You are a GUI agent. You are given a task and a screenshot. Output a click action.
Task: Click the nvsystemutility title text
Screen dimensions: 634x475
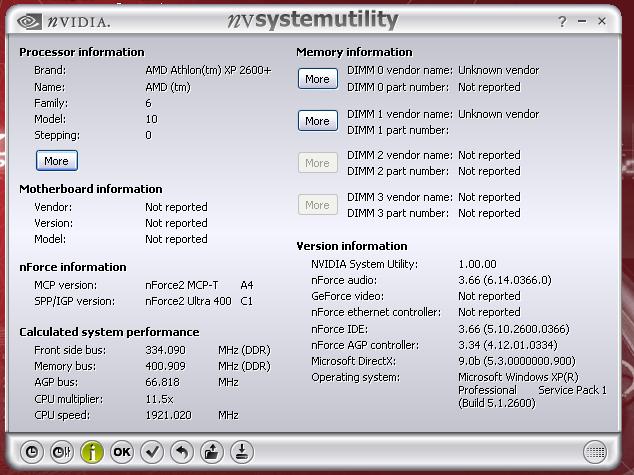pos(313,20)
